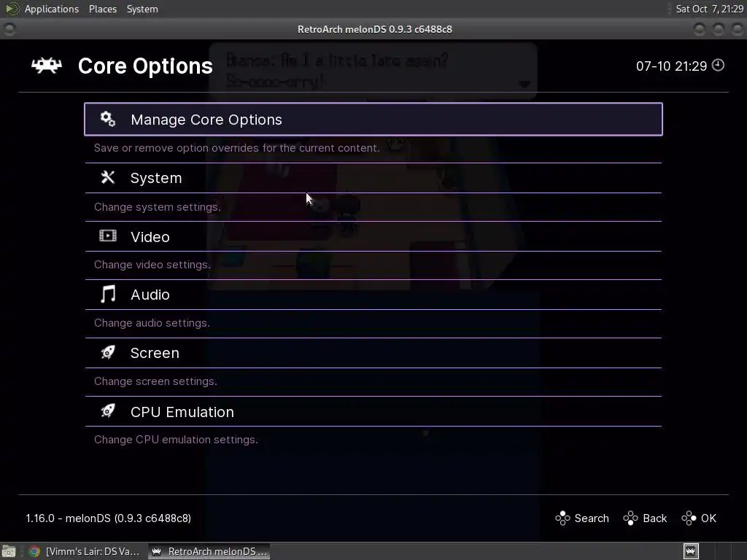Click the gamepad icon beside Back
The width and height of the screenshot is (747, 560).
[x=631, y=518]
